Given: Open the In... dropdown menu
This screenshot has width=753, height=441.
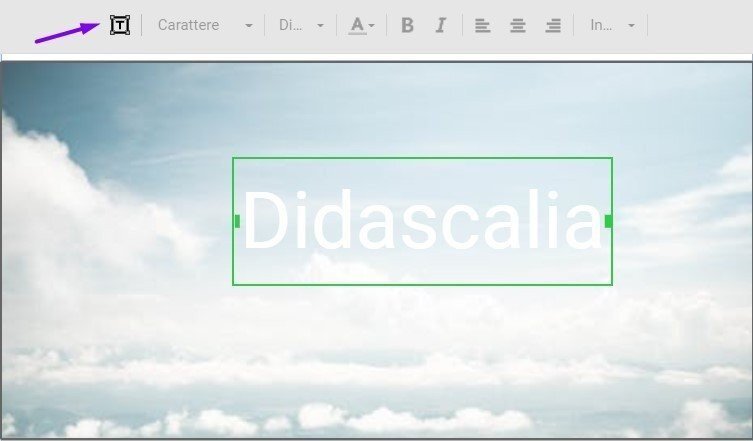Looking at the screenshot, I should (x=612, y=25).
